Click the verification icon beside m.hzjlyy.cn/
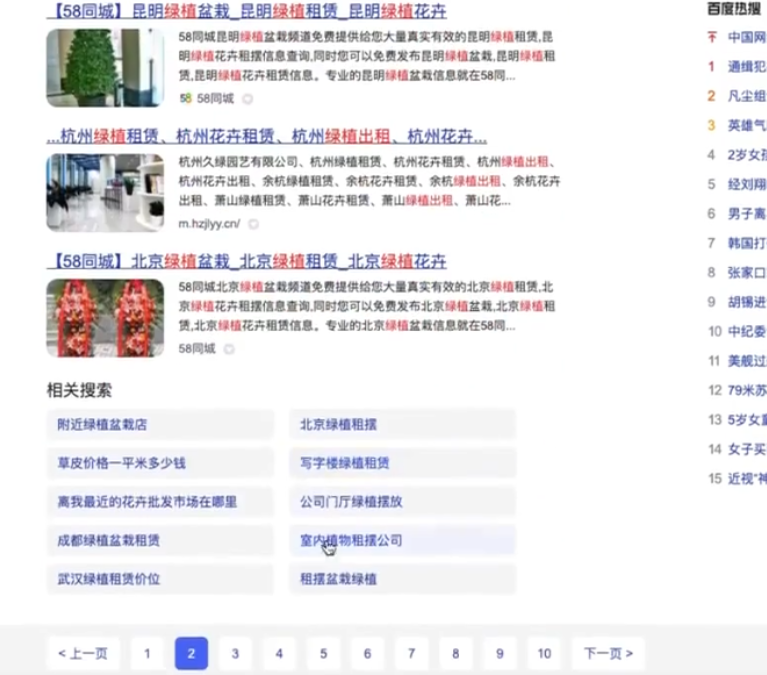 (x=253, y=224)
